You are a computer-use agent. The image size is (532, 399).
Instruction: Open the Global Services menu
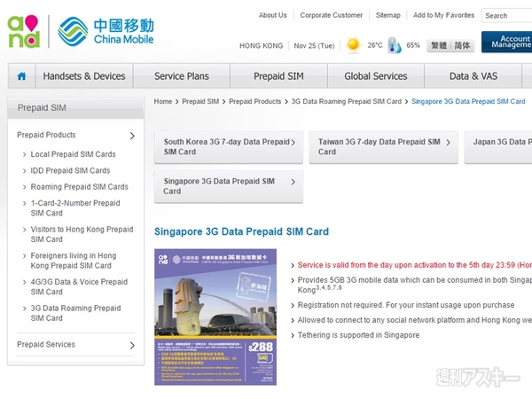click(x=376, y=76)
